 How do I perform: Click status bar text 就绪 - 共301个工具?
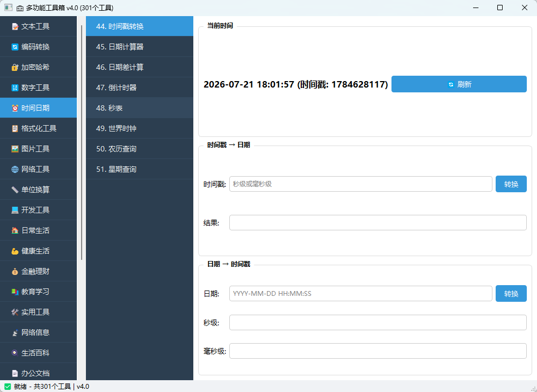click(42, 387)
